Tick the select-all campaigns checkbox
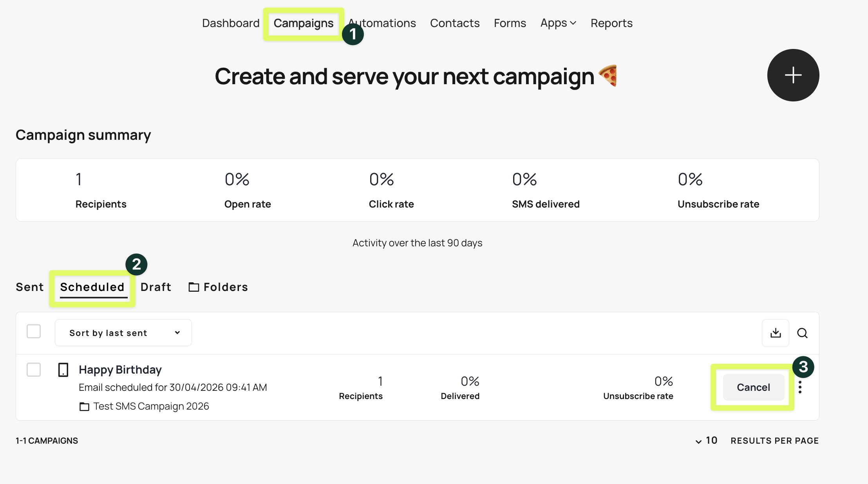 click(x=34, y=331)
